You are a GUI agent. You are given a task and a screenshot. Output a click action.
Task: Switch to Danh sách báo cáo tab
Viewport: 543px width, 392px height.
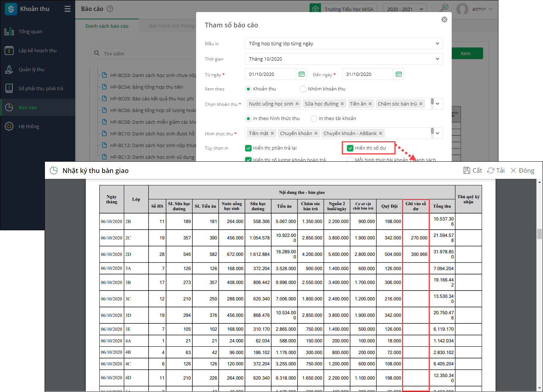click(x=107, y=26)
